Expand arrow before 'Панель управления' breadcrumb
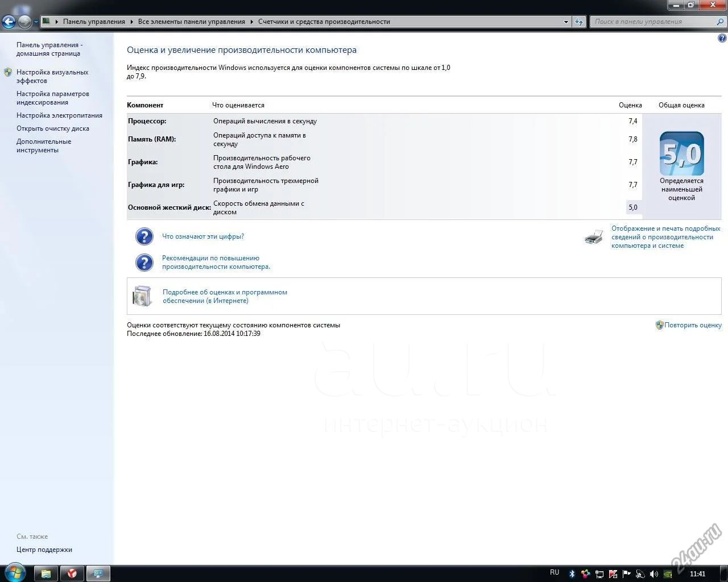The height and width of the screenshot is (582, 728). click(x=57, y=22)
